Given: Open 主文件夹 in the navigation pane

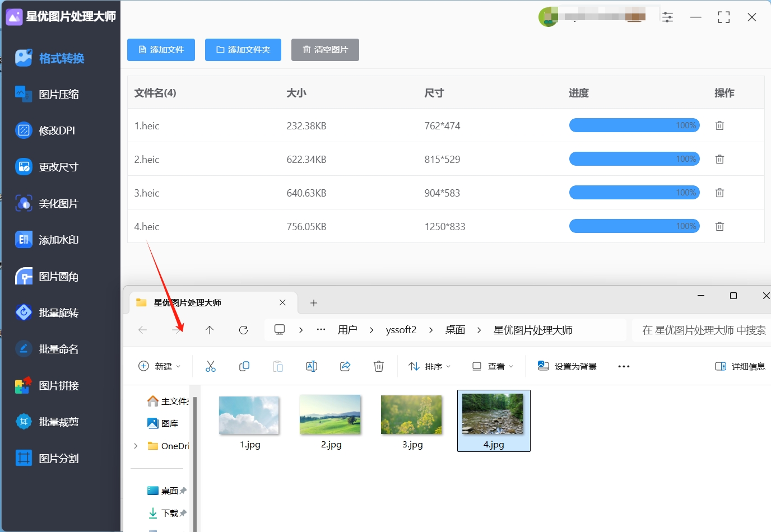Looking at the screenshot, I should (168, 401).
